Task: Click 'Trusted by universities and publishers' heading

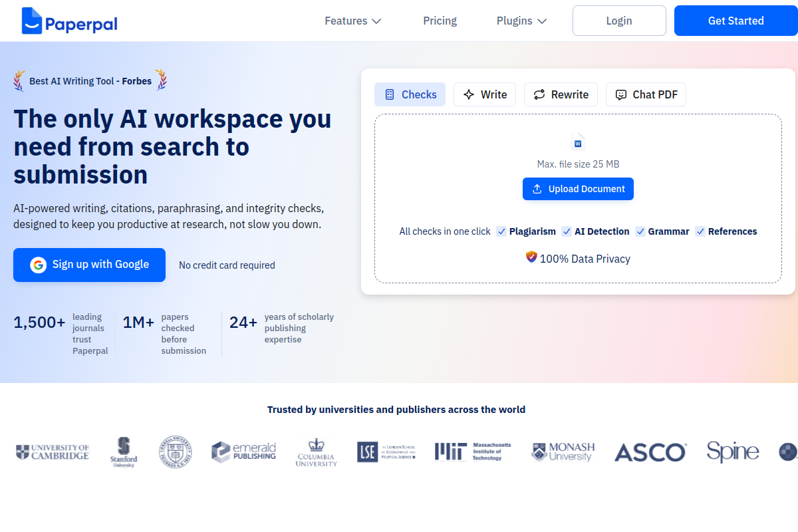Action: click(396, 410)
